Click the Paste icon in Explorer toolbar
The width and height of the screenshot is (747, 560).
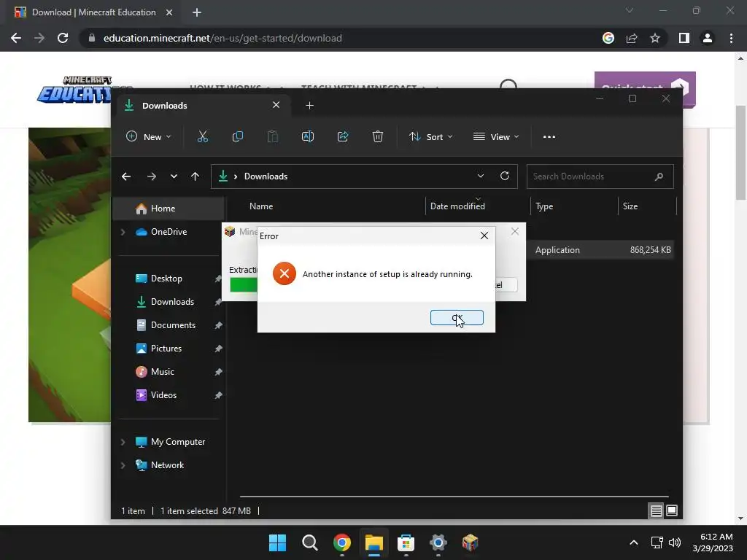pyautogui.click(x=273, y=136)
